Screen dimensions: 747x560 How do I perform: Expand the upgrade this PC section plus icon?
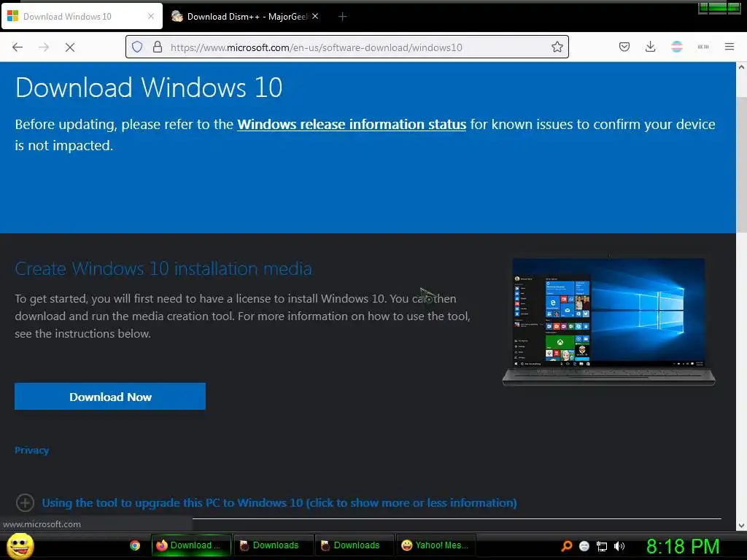coord(25,502)
